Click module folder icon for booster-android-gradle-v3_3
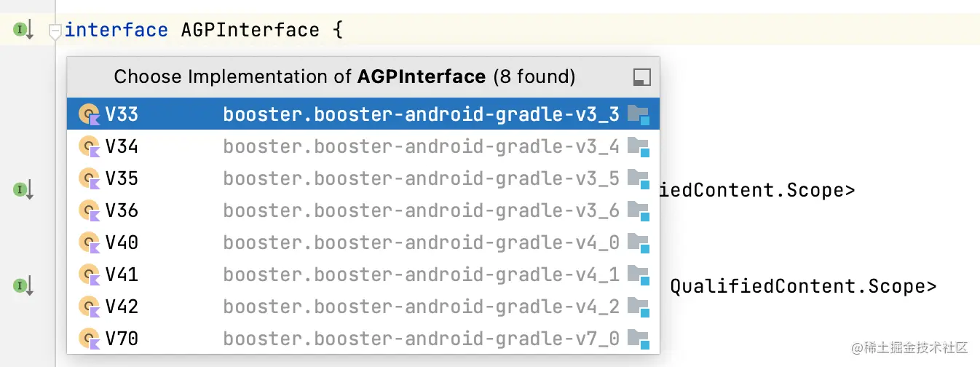The height and width of the screenshot is (367, 980). (639, 115)
